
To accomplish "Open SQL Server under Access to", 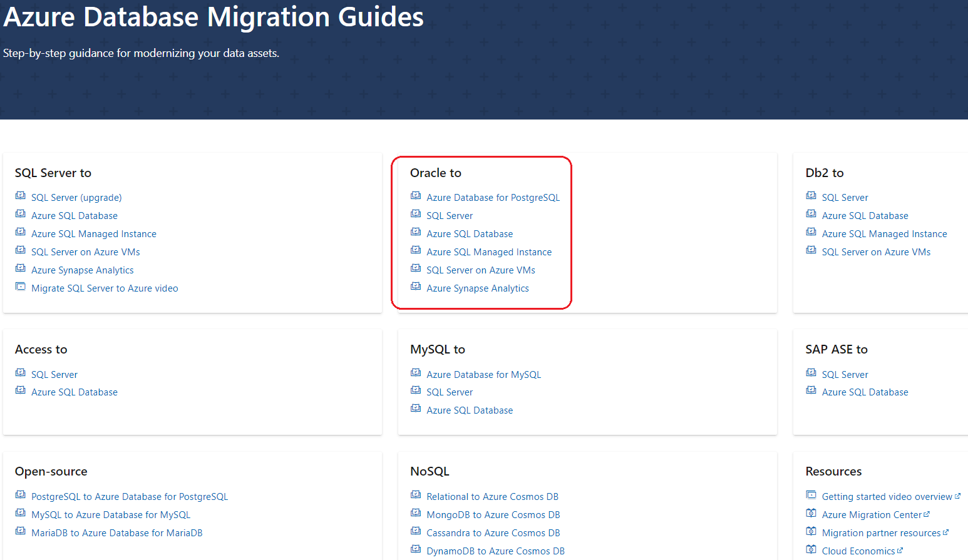I will [54, 375].
